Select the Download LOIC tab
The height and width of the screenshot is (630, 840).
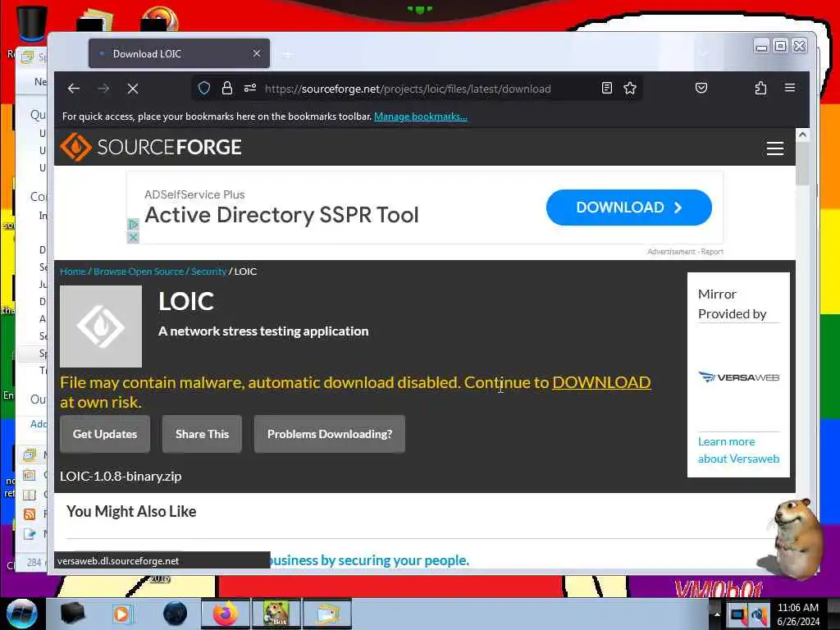tap(179, 53)
